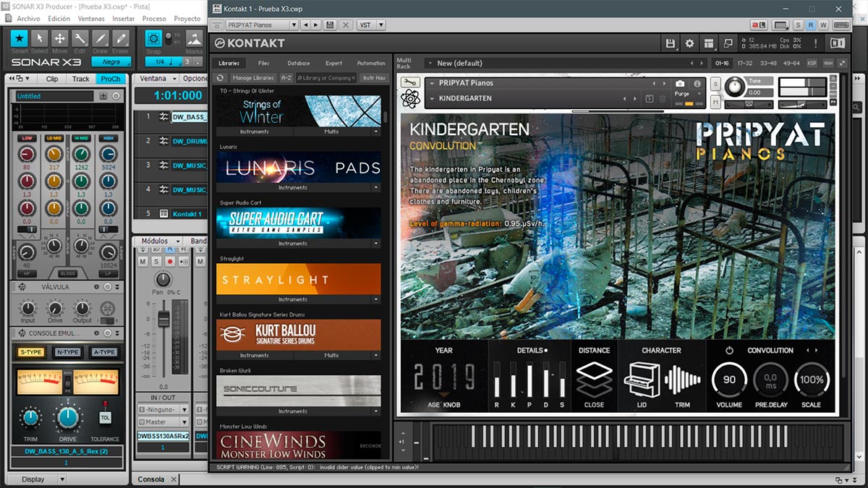The width and height of the screenshot is (868, 488).
Task: Toggle the TOL tolerance switch
Action: point(106,417)
